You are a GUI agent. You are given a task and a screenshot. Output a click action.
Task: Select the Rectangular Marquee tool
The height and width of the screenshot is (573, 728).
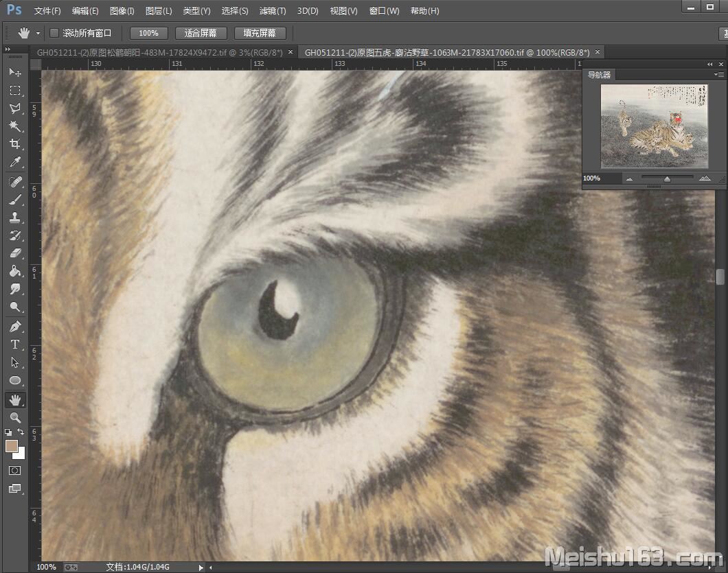(15, 90)
